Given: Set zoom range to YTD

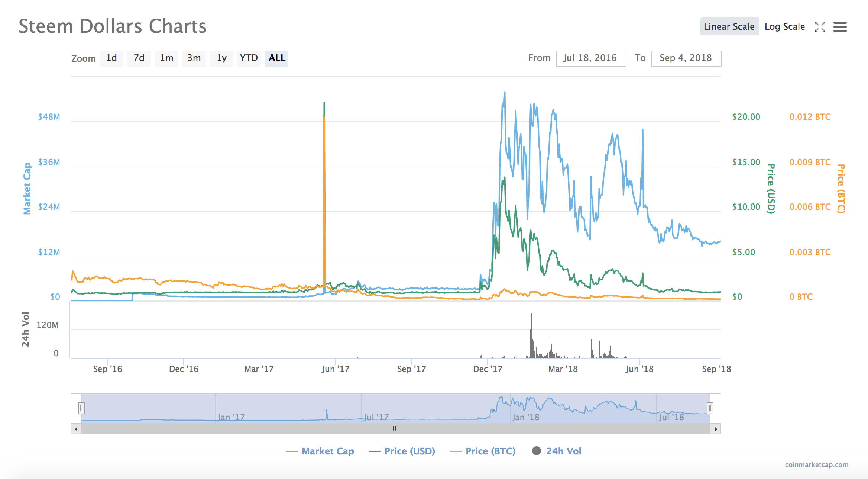Looking at the screenshot, I should point(249,58).
